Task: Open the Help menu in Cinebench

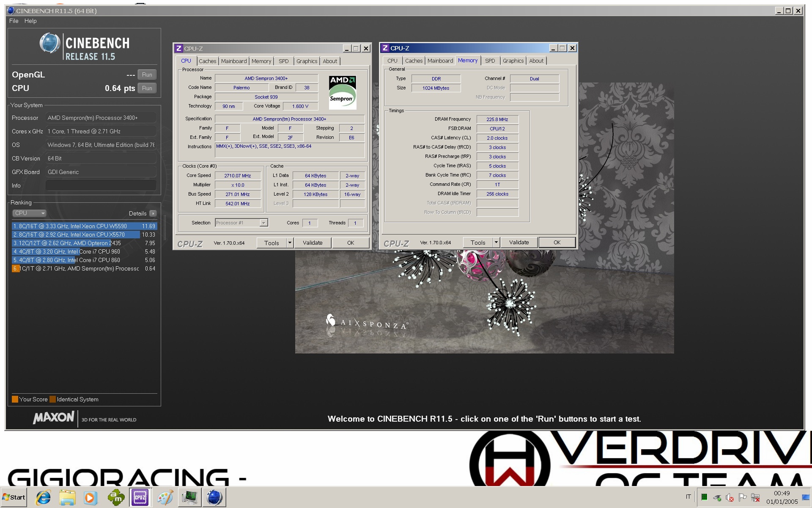Action: coord(30,21)
